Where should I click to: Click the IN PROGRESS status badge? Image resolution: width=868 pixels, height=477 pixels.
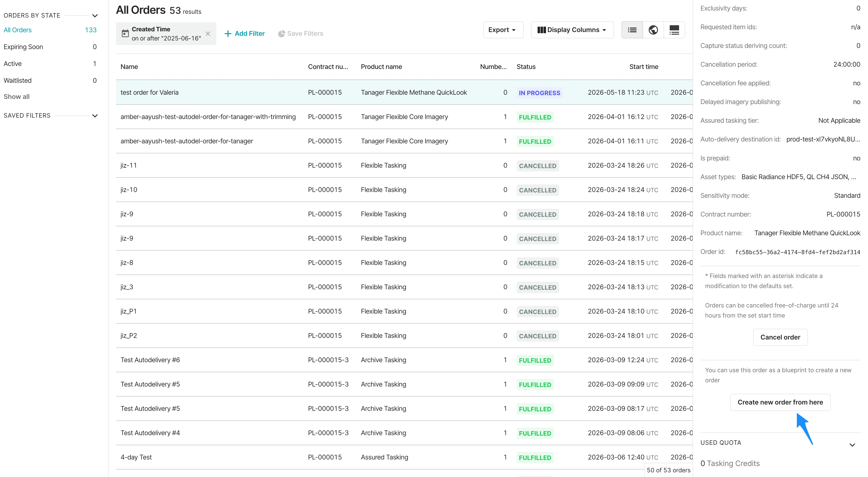pyautogui.click(x=539, y=93)
